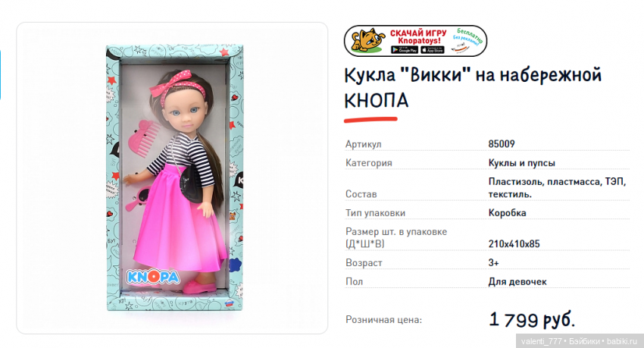Click the 'Коробка' packaging type value
The width and height of the screenshot is (644, 348).
coord(507,213)
